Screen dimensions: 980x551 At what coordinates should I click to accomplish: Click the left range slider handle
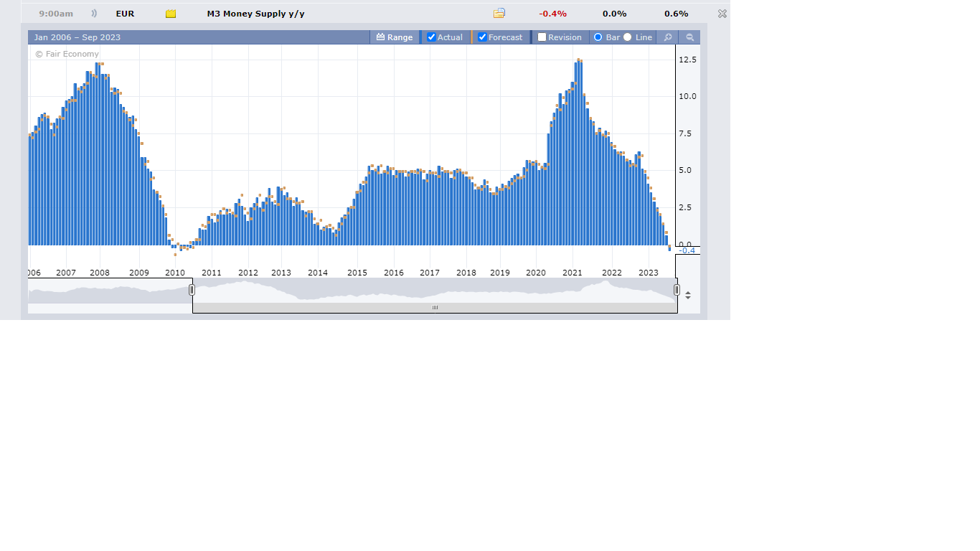point(192,290)
